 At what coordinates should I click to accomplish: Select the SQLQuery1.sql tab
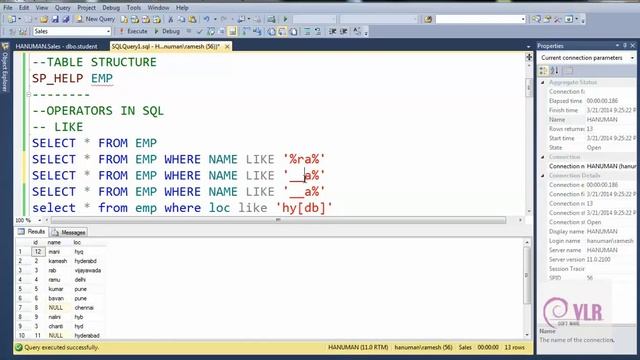pyautogui.click(x=166, y=46)
